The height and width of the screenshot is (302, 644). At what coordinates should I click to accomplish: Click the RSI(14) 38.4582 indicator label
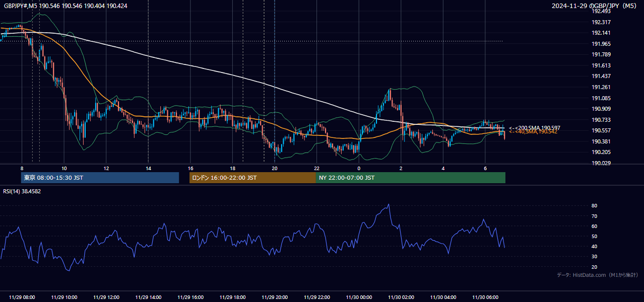[x=22, y=191]
